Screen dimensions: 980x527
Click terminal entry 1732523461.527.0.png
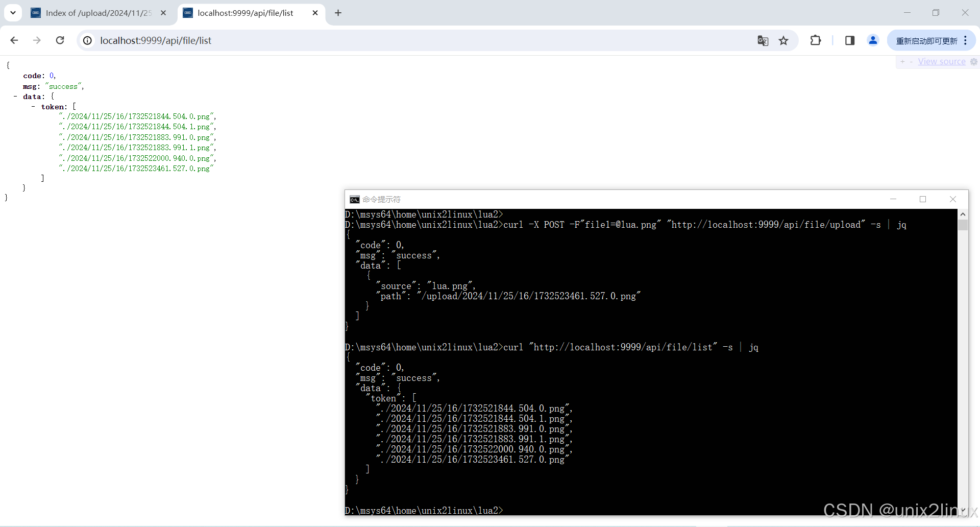(x=473, y=460)
